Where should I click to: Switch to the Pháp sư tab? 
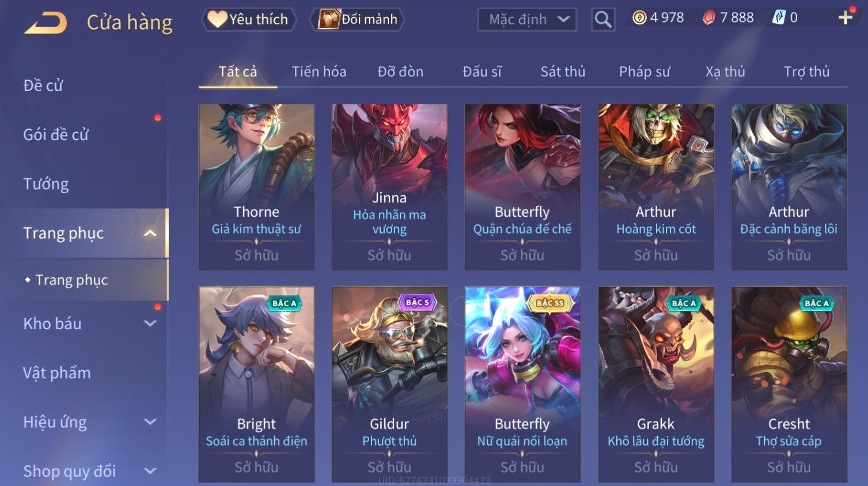pos(645,71)
